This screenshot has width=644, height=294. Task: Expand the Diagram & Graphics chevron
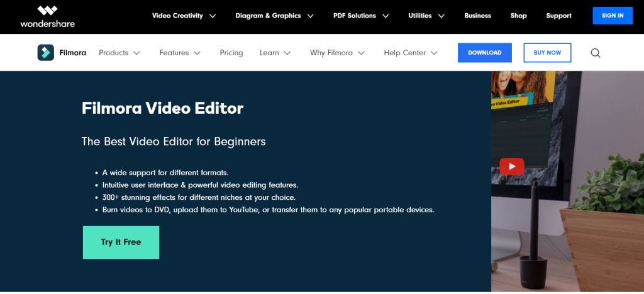311,16
